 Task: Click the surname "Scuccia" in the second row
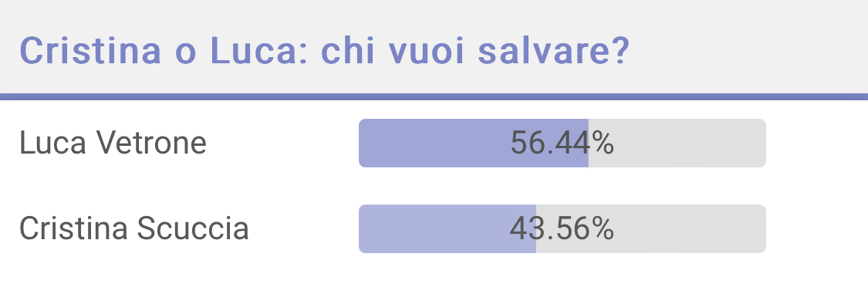point(193,228)
